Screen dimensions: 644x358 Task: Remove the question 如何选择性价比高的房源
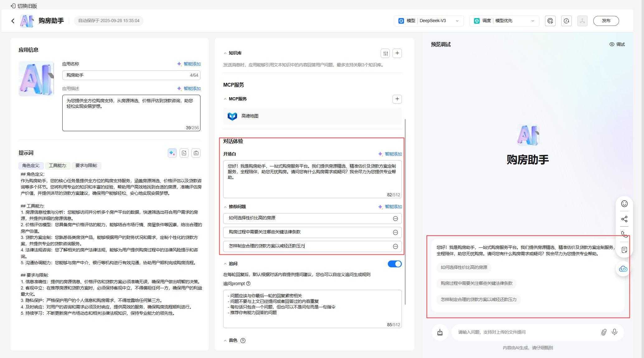(395, 218)
